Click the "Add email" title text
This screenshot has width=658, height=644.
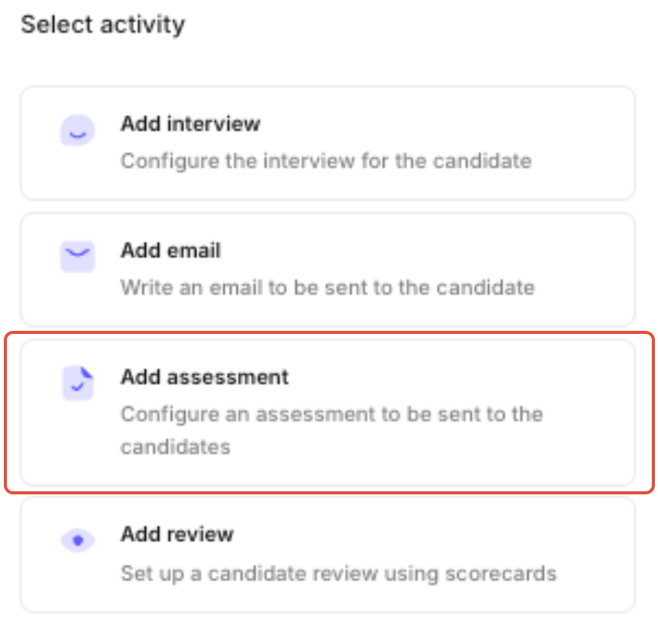(x=170, y=250)
